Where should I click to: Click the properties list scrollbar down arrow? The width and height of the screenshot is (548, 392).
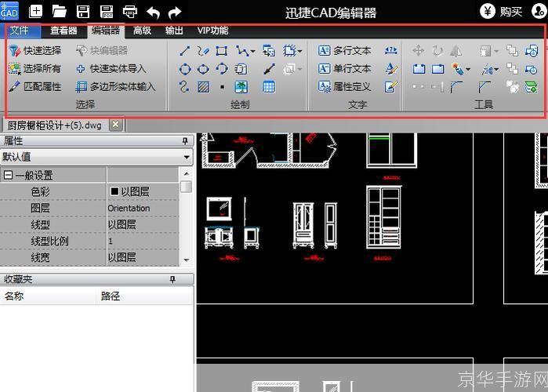[187, 260]
